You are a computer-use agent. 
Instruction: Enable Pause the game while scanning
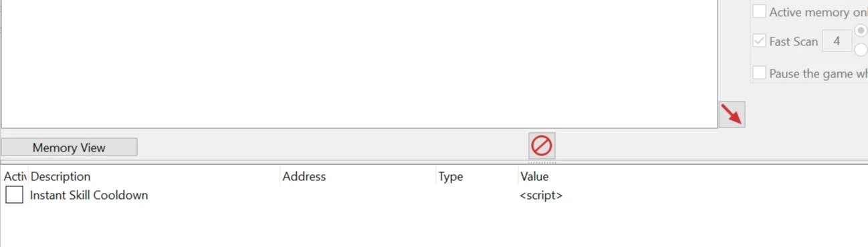[759, 73]
